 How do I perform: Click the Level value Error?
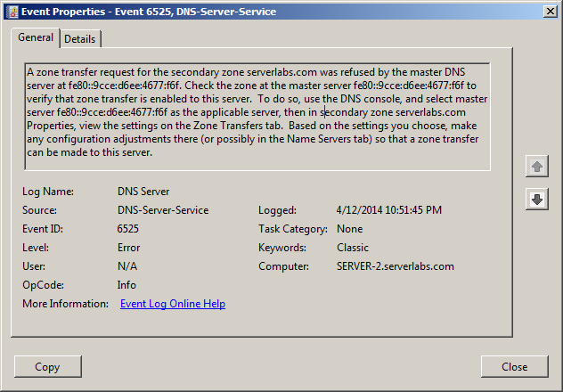click(x=128, y=248)
